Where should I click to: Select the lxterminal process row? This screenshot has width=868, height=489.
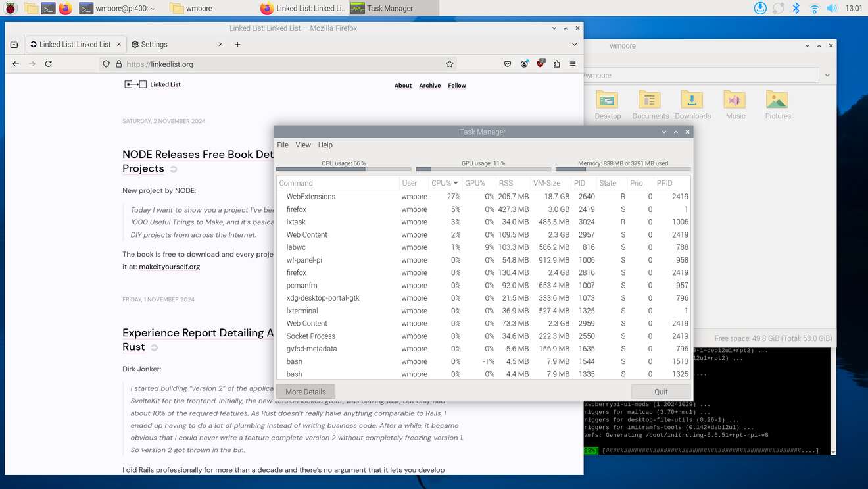pos(483,311)
